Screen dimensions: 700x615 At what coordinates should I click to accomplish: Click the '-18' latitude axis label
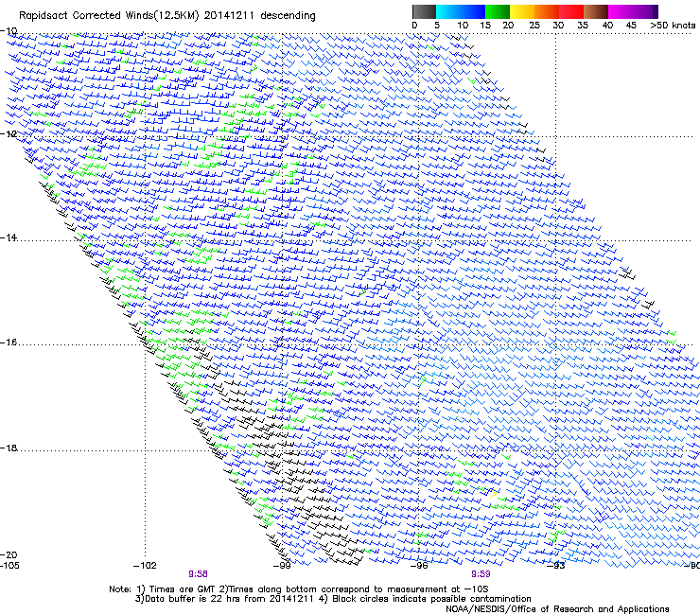click(x=9, y=448)
